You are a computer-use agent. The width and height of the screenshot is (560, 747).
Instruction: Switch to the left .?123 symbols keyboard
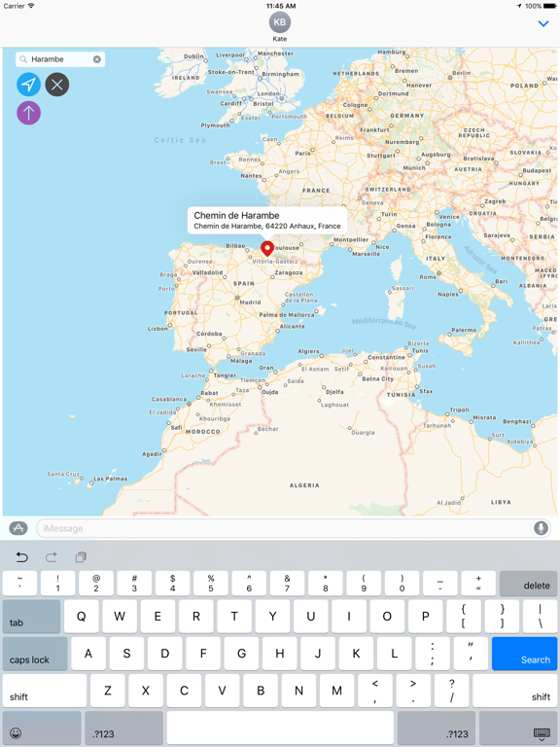point(123,728)
